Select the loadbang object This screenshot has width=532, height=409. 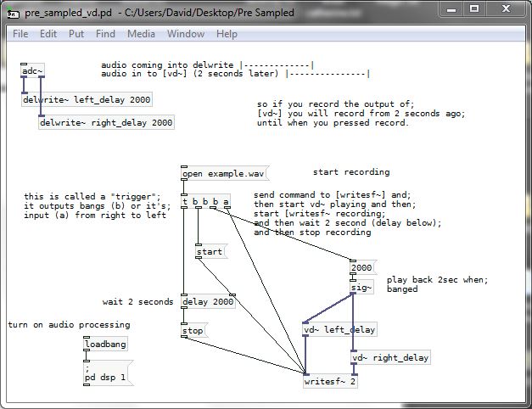tap(105, 345)
